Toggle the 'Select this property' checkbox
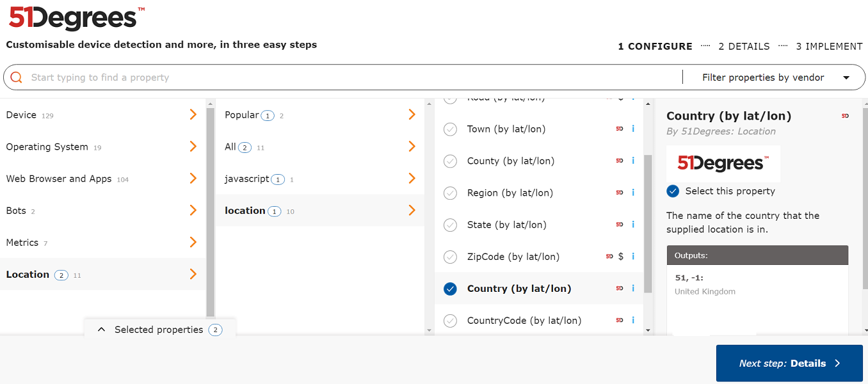Viewport: 868px width, 384px height. click(x=673, y=191)
